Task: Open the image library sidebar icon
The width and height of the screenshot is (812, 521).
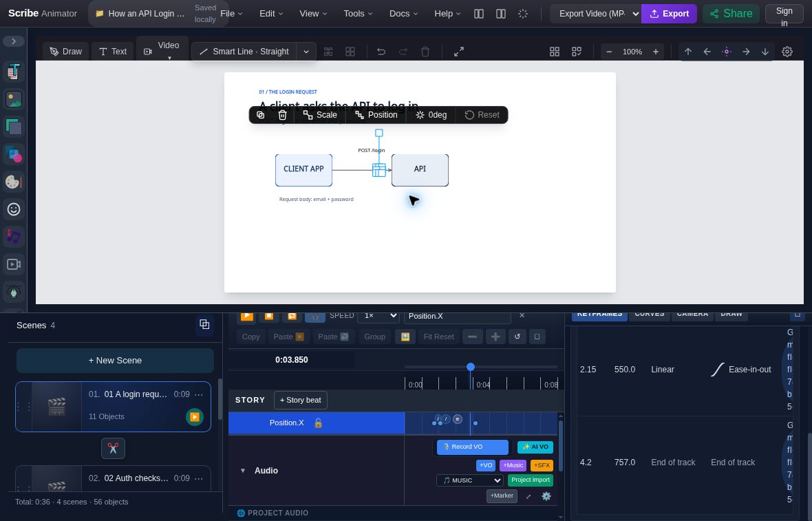Action: (14, 99)
